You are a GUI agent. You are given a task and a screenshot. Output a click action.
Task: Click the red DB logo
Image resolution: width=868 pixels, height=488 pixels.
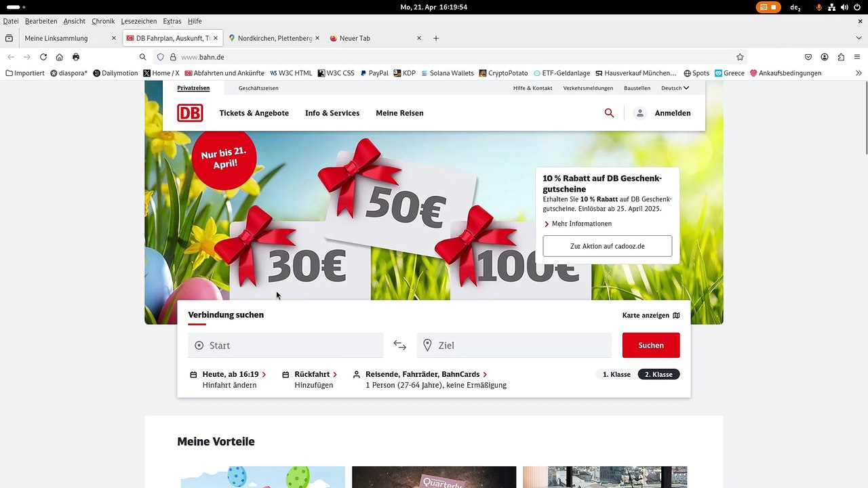(190, 113)
